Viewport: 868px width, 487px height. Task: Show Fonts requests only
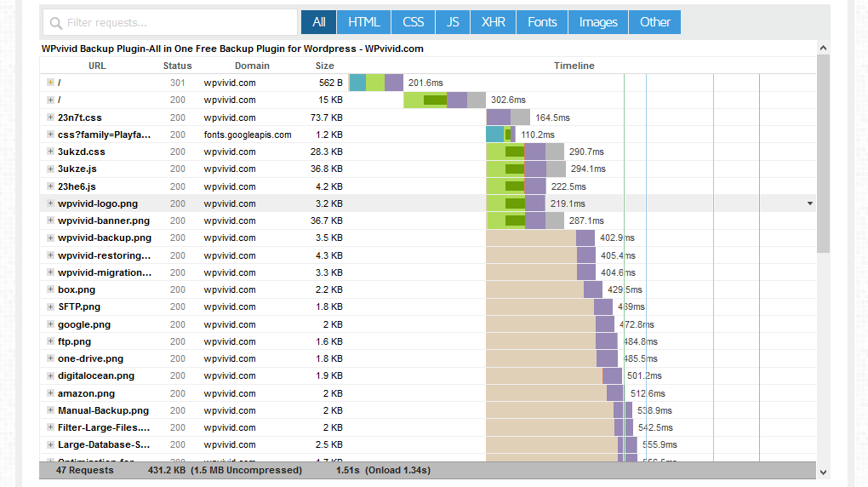point(542,22)
